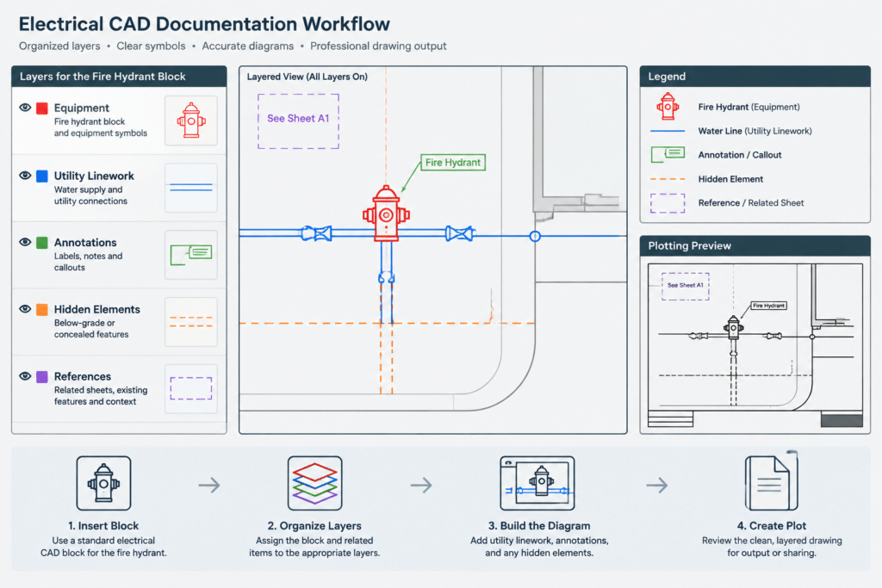
Task: Click the Create Plot document icon
Action: [x=771, y=483]
